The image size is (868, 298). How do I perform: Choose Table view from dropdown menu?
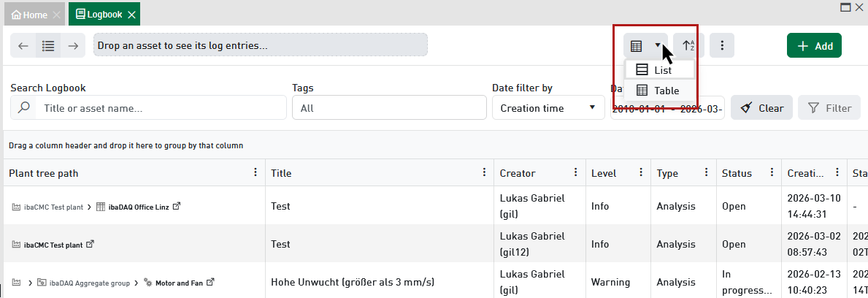[661, 91]
